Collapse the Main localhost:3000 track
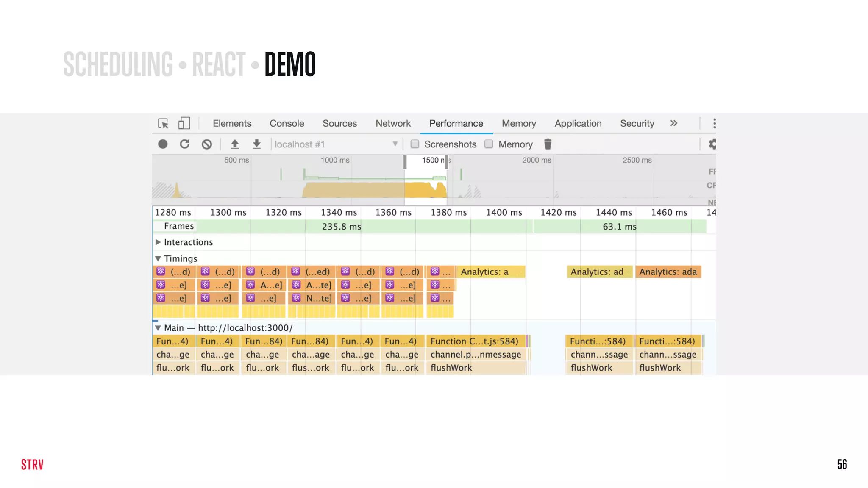 coord(158,328)
